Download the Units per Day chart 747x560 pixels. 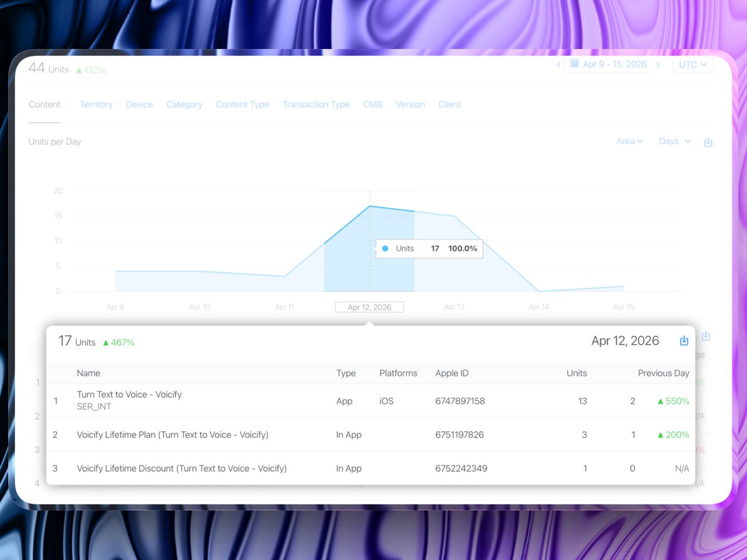pyautogui.click(x=708, y=142)
